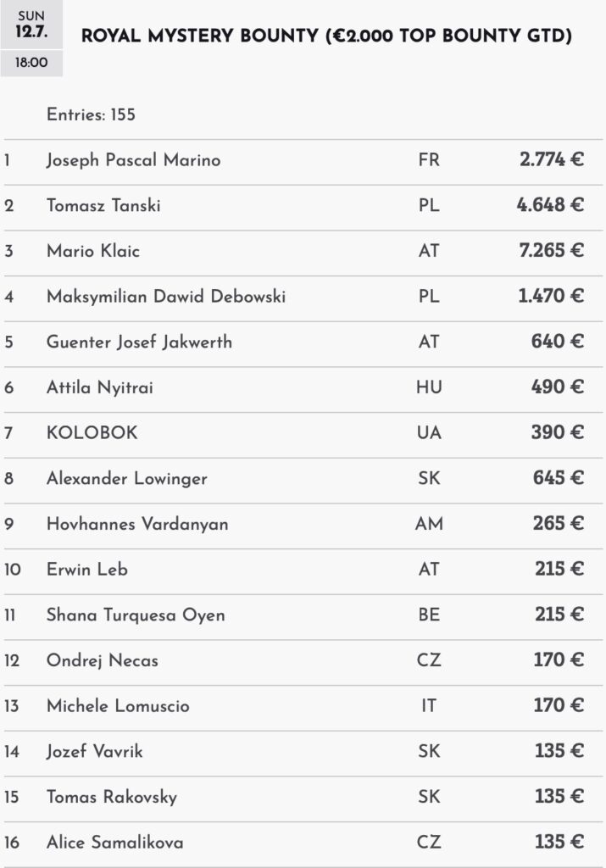Click the HU country code for Attila Nyitrai
This screenshot has width=606, height=868.
click(429, 387)
